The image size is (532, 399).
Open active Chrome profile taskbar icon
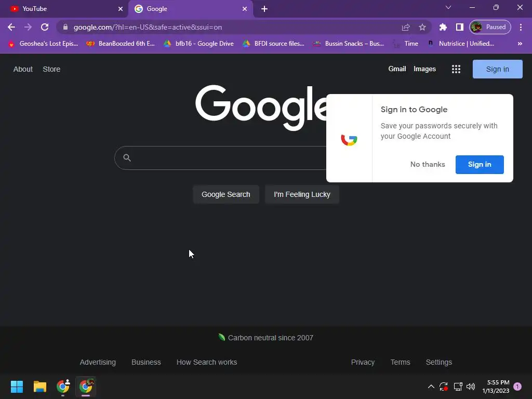click(86, 387)
